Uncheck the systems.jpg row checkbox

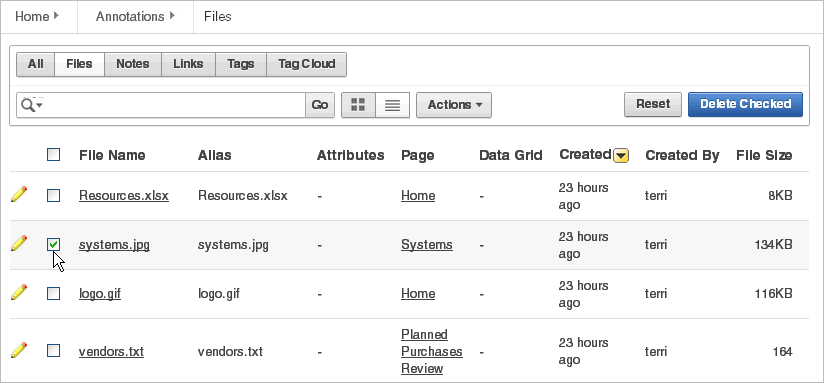[x=54, y=244]
